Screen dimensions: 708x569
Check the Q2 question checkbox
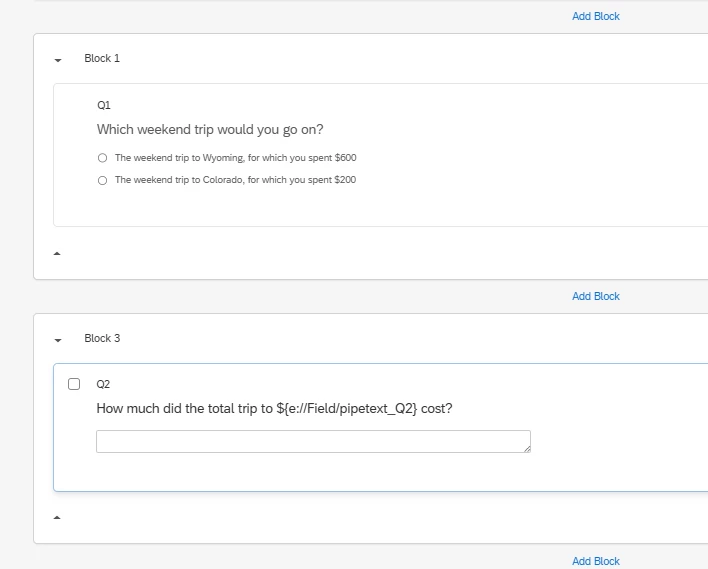74,384
